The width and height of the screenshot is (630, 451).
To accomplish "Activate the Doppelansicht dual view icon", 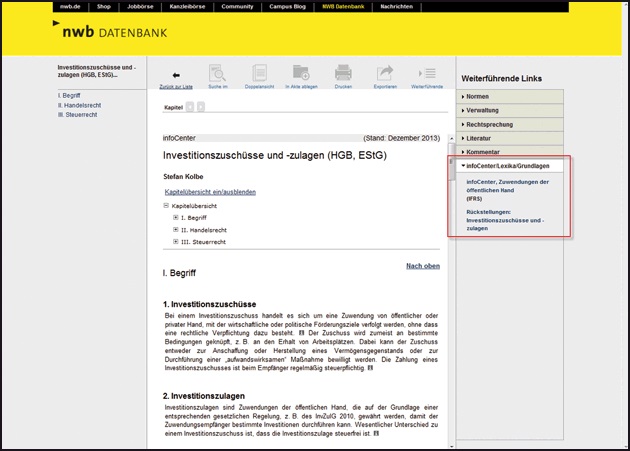I will coord(260,74).
